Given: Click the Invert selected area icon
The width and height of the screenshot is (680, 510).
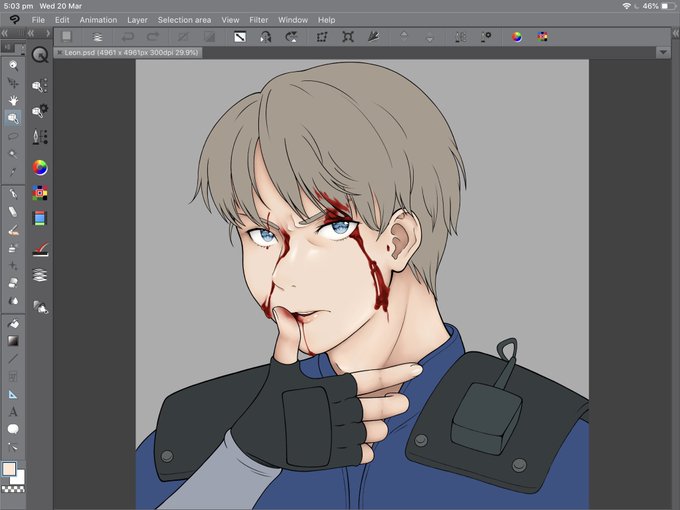Looking at the screenshot, I should click(x=209, y=37).
